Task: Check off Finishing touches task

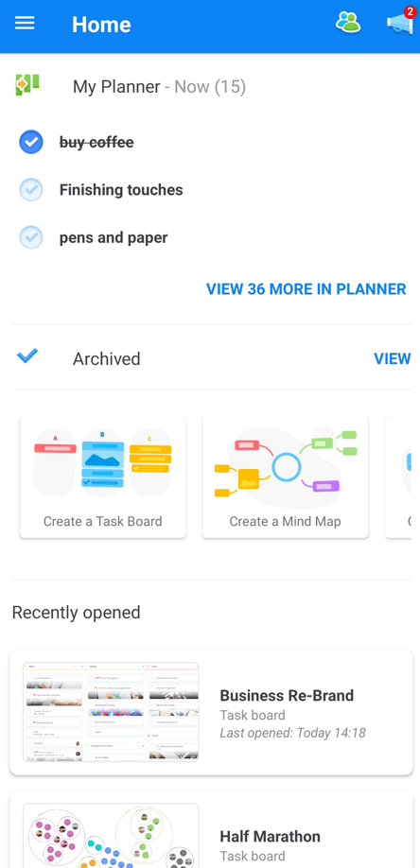Action: coord(31,190)
